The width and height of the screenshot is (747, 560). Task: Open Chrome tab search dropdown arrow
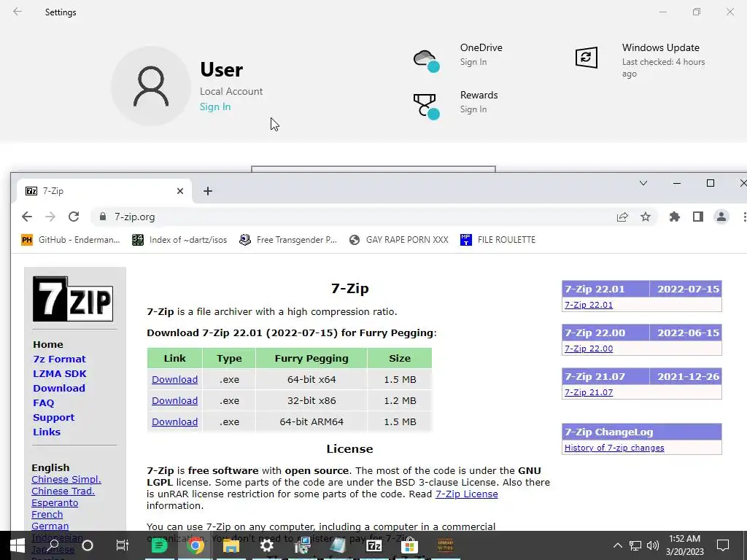pyautogui.click(x=643, y=183)
